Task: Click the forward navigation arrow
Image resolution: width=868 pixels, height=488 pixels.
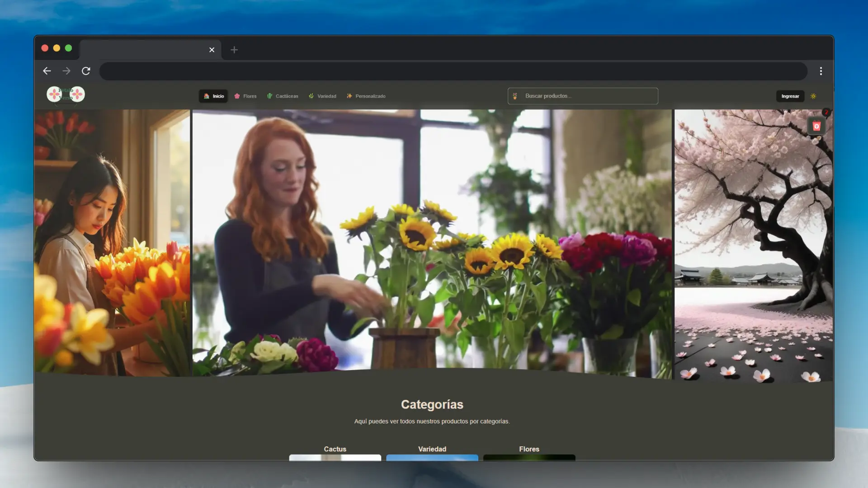Action: (x=66, y=71)
